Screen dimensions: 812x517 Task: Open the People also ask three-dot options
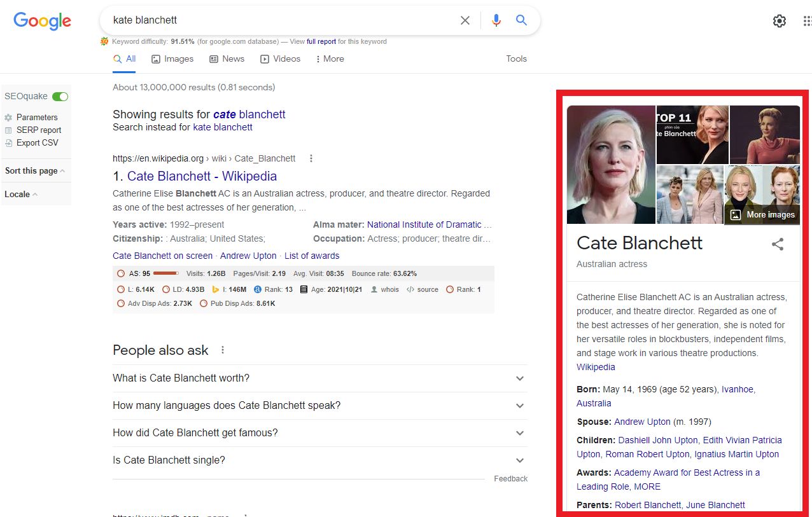click(x=223, y=350)
